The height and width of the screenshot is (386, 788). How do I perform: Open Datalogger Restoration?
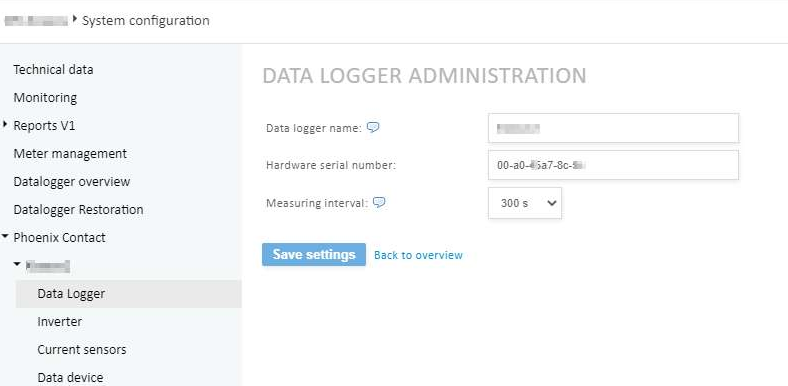[x=78, y=210]
